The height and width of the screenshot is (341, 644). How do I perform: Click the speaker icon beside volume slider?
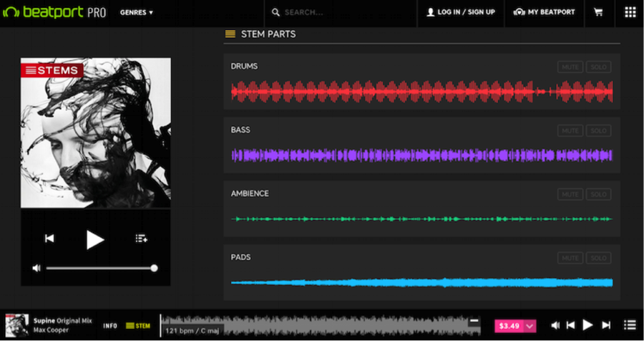coord(36,268)
